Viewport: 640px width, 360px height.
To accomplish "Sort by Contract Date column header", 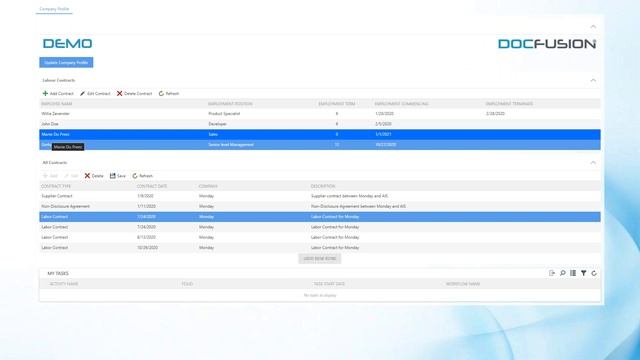I will coord(151,186).
